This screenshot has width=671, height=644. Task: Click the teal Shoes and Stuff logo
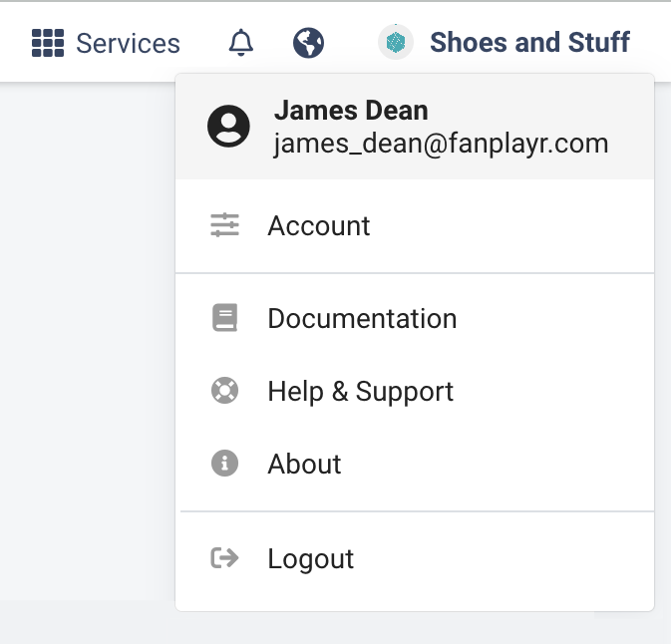[396, 42]
